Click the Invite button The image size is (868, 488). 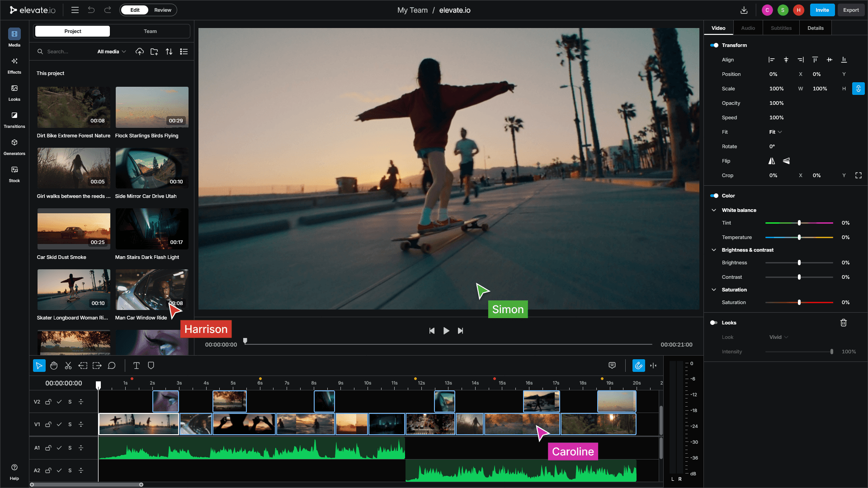822,10
